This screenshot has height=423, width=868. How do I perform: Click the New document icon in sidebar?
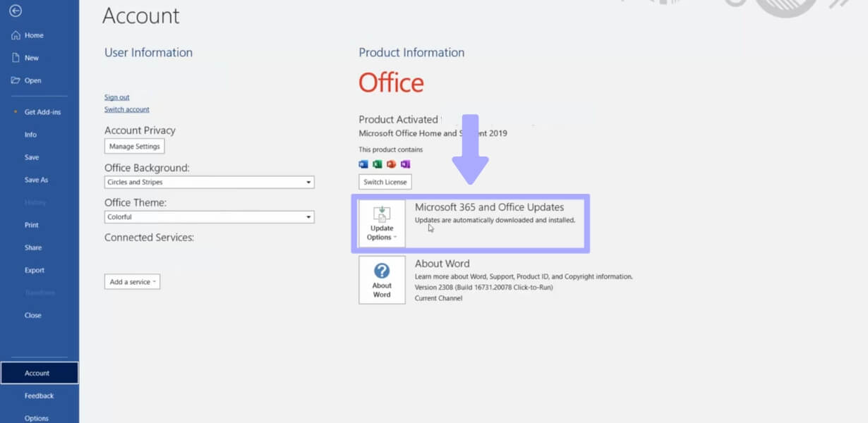[16, 58]
